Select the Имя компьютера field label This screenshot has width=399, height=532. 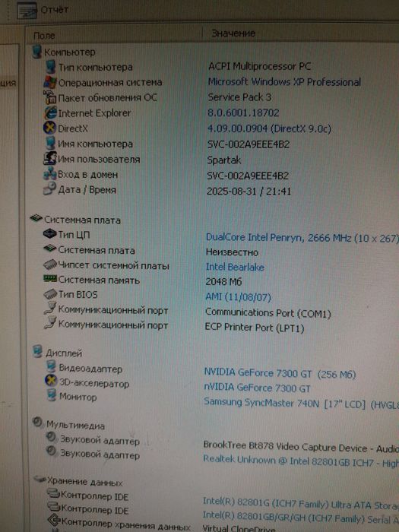95,144
